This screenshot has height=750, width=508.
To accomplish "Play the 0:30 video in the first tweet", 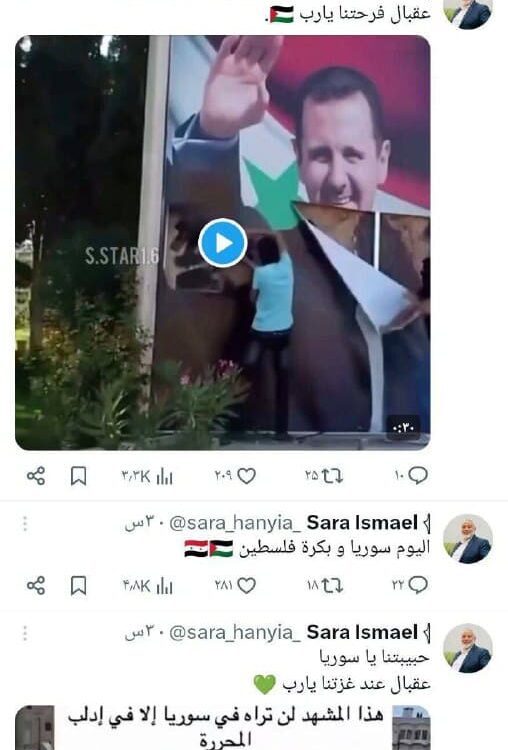I will coord(222,243).
